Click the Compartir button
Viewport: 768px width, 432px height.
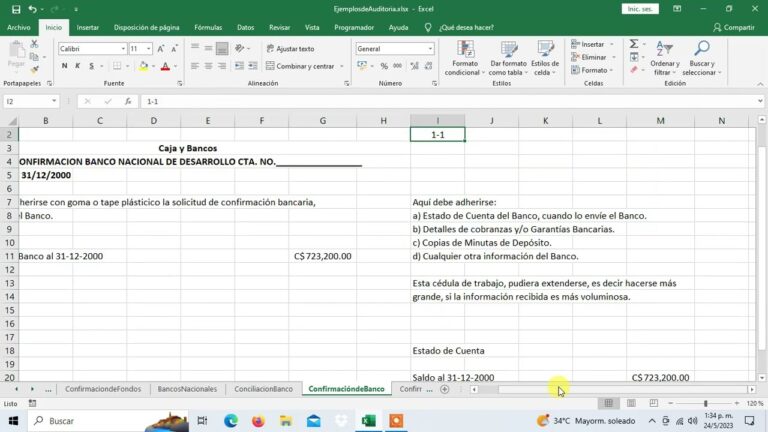734,27
